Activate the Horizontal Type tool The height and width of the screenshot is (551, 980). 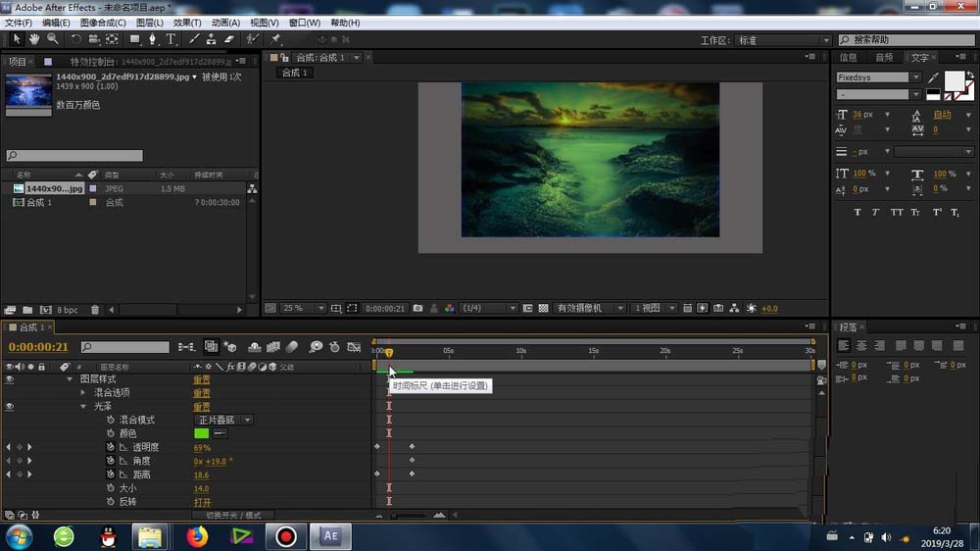point(171,39)
